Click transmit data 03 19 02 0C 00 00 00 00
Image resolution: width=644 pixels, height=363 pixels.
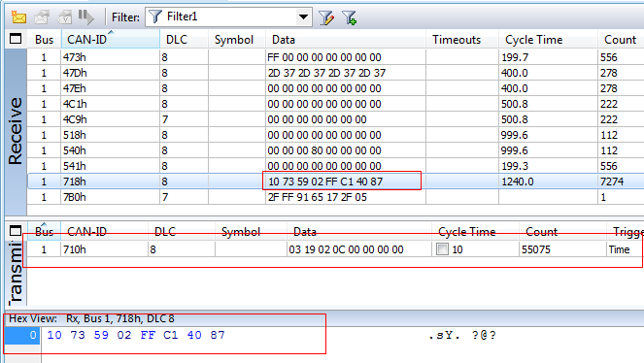coord(346,249)
